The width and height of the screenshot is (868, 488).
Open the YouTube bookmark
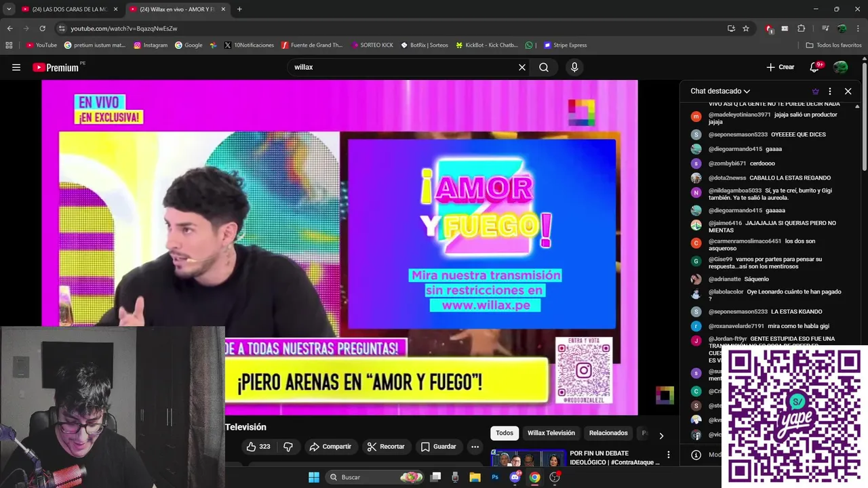click(x=41, y=45)
